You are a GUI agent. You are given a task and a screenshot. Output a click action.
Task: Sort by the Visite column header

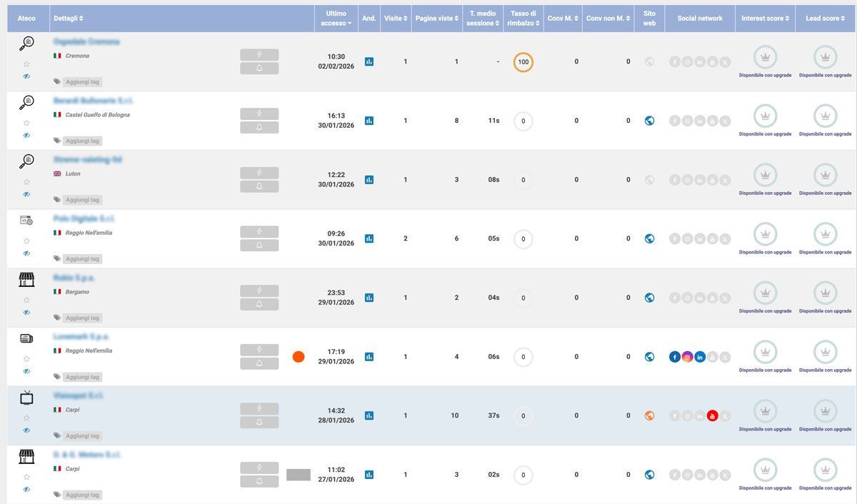click(396, 19)
